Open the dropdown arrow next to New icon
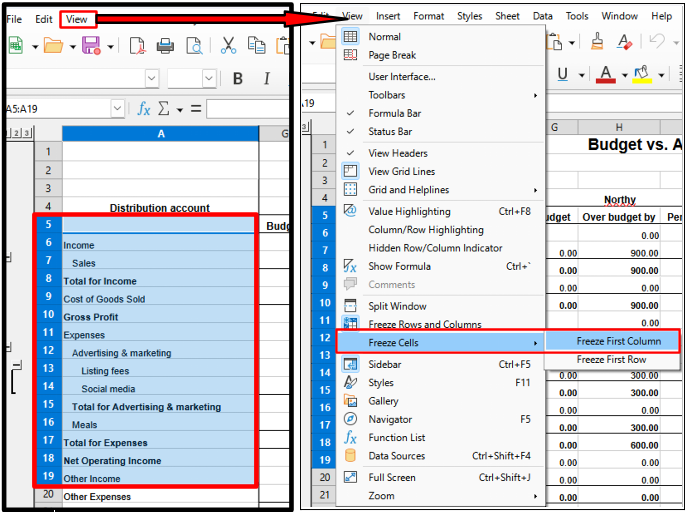The image size is (685, 512). 35,46
